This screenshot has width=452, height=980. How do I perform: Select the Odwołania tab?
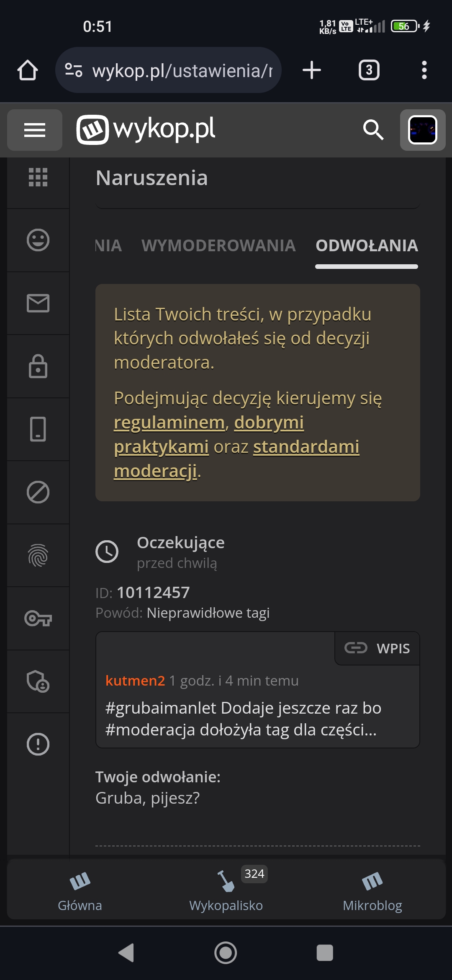367,246
